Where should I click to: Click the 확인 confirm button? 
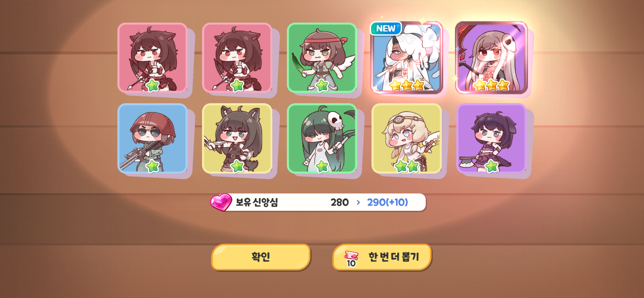(x=261, y=257)
